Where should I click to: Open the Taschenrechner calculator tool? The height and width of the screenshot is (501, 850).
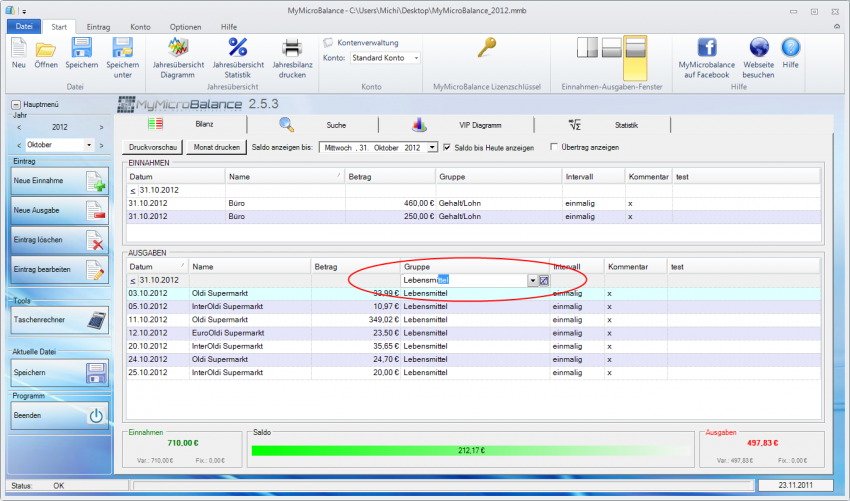[60, 320]
